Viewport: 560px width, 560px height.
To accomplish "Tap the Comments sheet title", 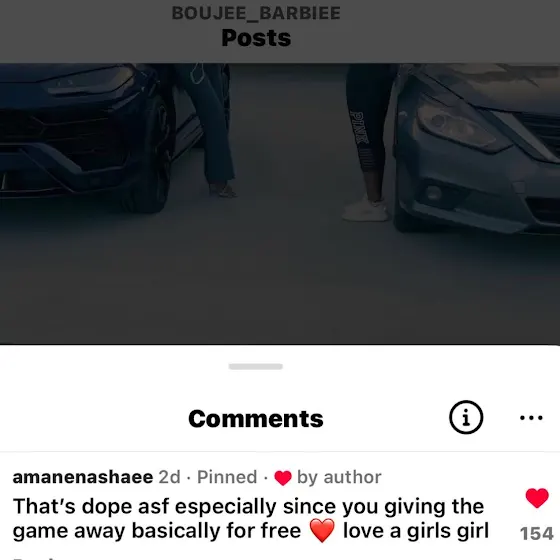I will [256, 419].
